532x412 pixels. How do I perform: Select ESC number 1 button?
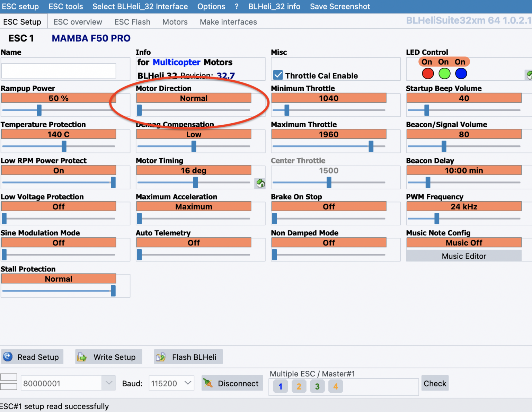point(280,386)
